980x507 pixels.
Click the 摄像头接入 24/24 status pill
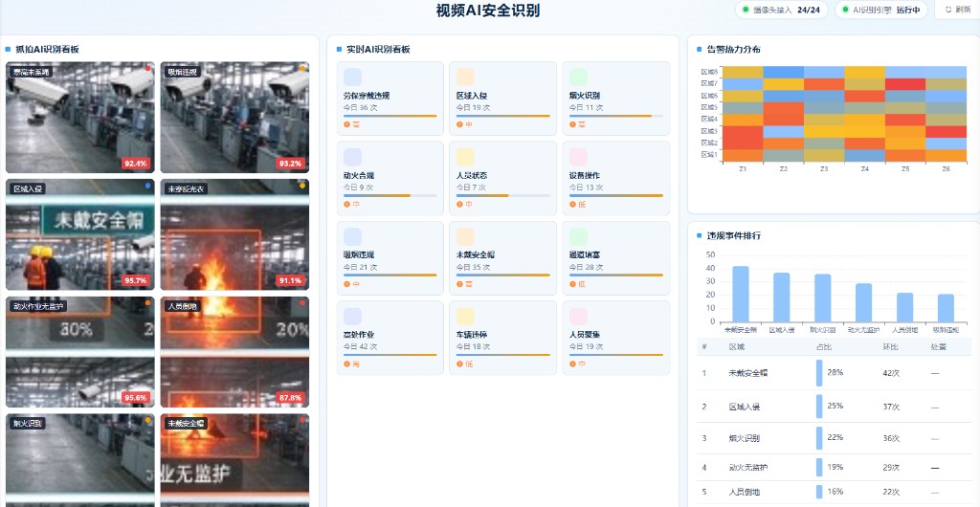[781, 10]
